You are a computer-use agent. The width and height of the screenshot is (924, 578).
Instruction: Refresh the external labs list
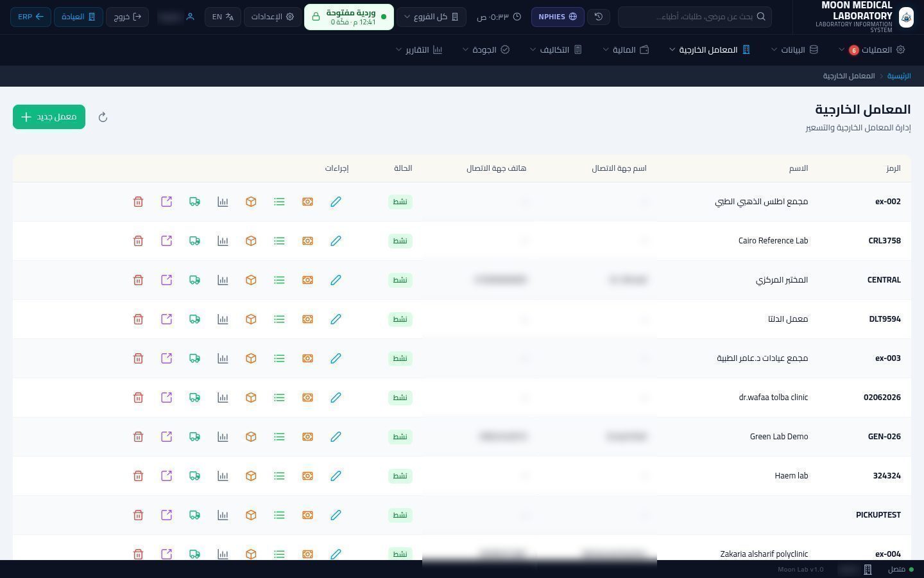coord(103,117)
